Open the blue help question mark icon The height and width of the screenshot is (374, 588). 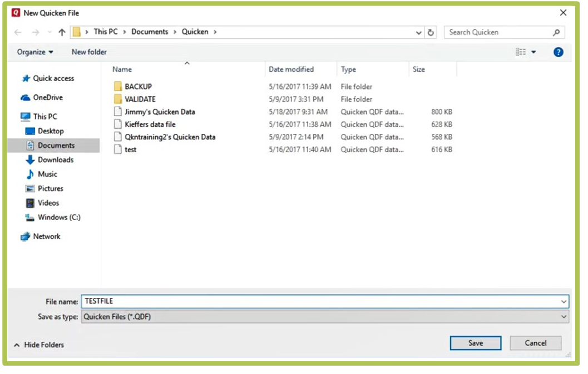(558, 52)
